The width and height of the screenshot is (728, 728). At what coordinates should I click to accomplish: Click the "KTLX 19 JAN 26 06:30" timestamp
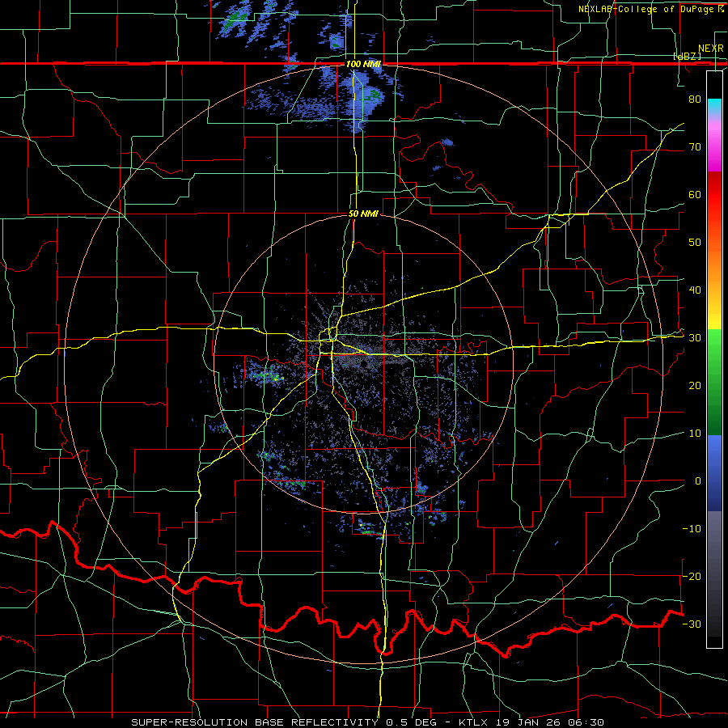531,722
